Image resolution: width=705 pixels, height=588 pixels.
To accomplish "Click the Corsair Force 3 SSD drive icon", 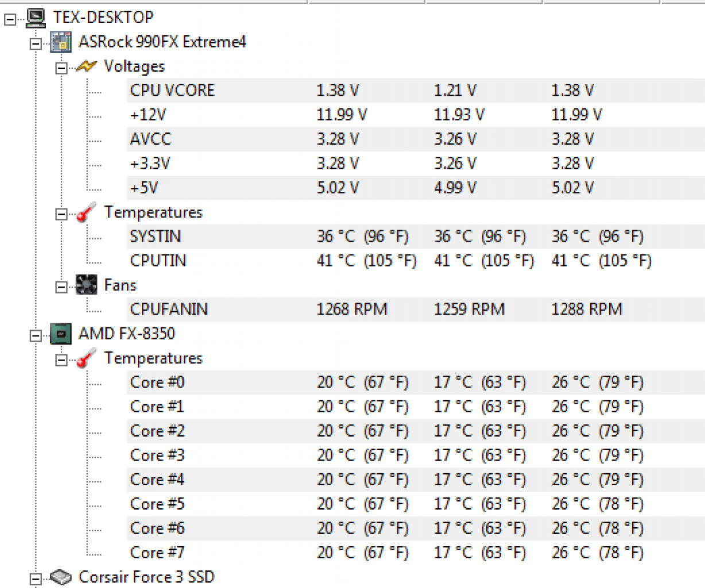I will 61,577.
